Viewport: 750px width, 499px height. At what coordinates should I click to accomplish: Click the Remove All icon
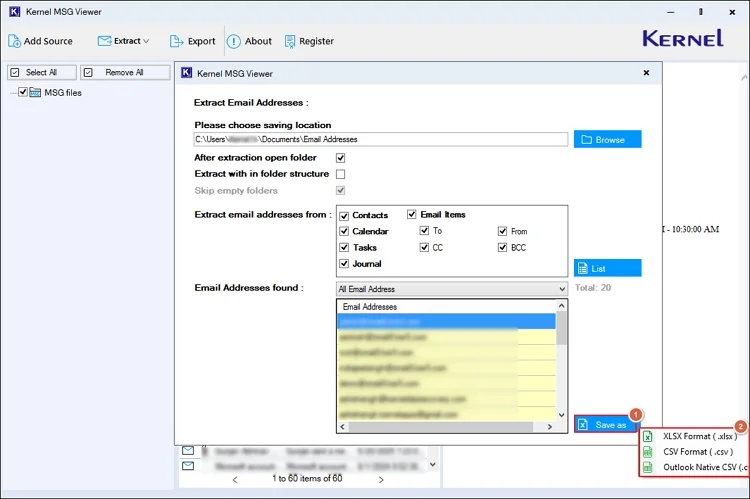[88, 73]
